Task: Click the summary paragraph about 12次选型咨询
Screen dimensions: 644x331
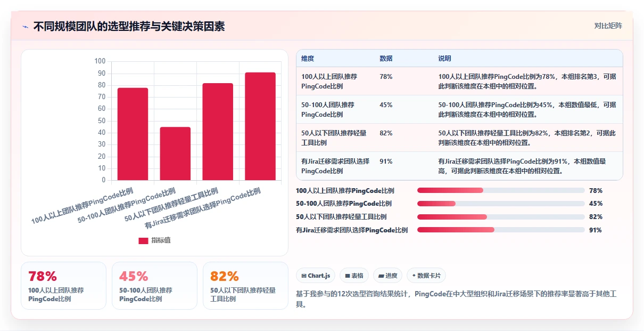Action: (456, 299)
